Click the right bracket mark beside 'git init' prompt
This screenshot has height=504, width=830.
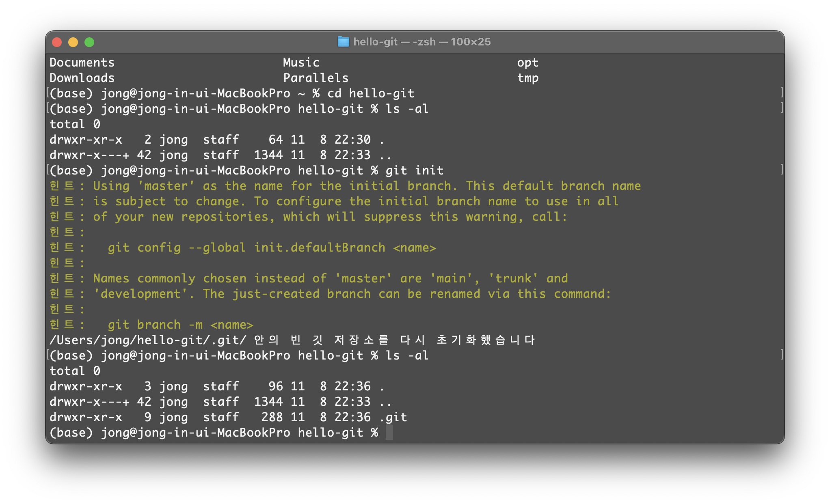pyautogui.click(x=782, y=170)
